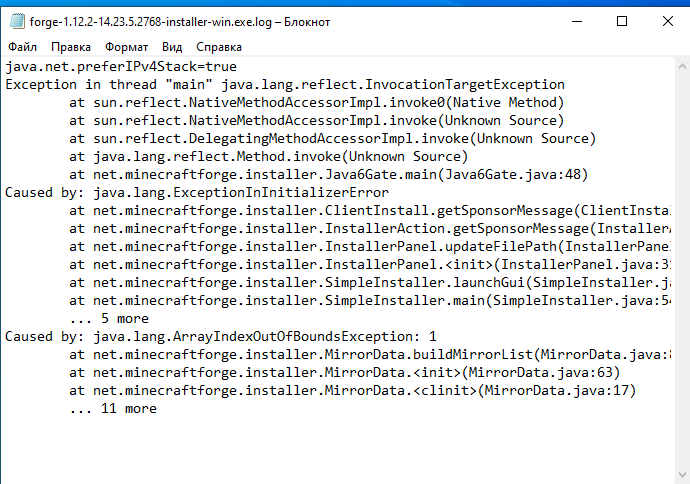Minimize the Notepad window
Viewport: 690px width, 484px height.
577,21
